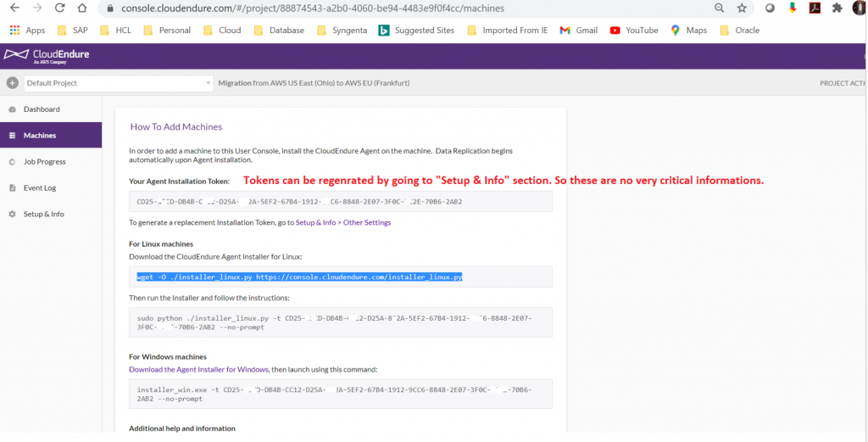Screen dimensions: 868x442
Task: Click the For Linux machines heading
Action: 161,244
